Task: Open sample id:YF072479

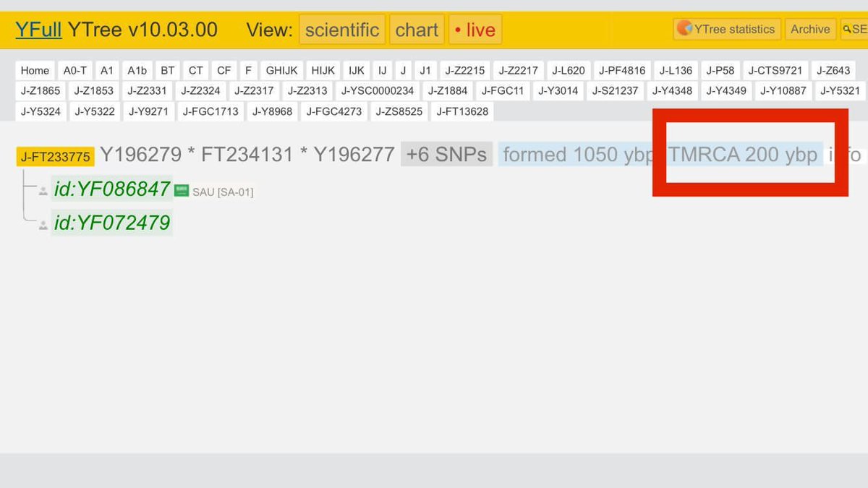Action: [112, 223]
